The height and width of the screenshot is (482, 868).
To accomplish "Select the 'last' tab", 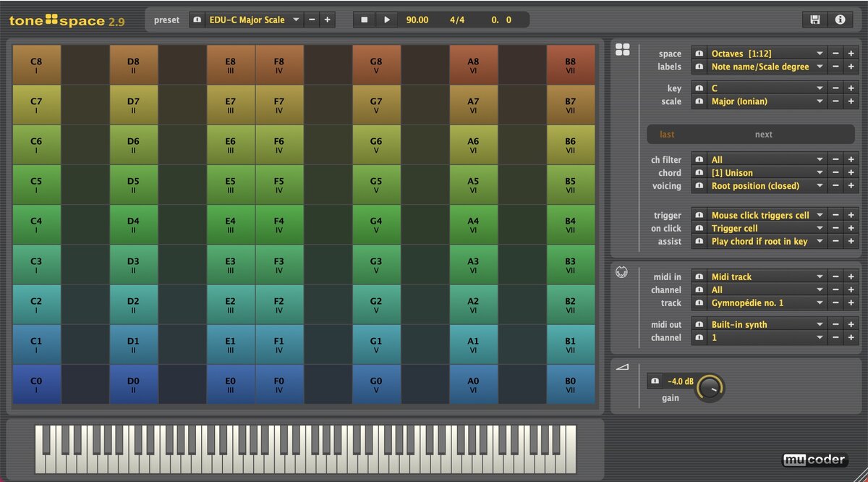I will click(x=667, y=135).
